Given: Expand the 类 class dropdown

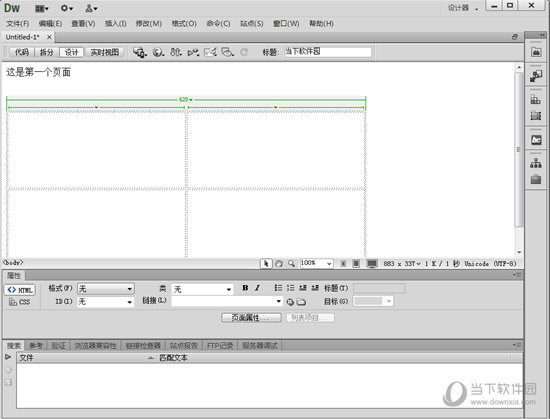Looking at the screenshot, I should coord(202,289).
